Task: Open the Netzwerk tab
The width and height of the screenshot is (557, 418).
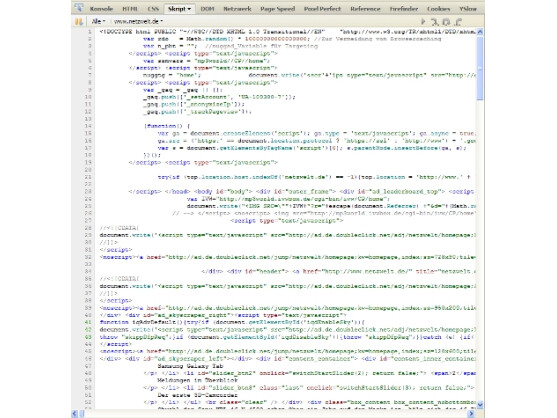Action: pyautogui.click(x=237, y=9)
